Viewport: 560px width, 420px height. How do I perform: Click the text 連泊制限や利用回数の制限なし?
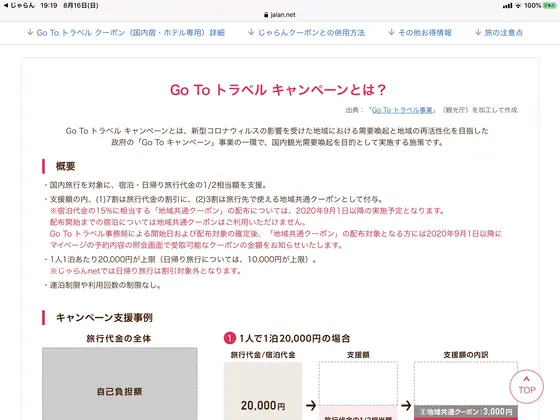pos(105,285)
